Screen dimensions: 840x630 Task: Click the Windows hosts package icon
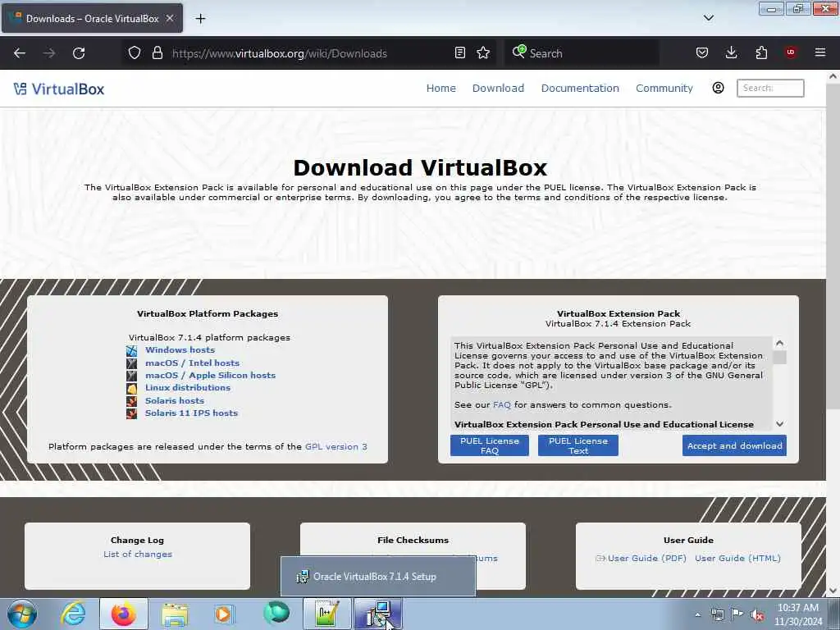point(132,351)
